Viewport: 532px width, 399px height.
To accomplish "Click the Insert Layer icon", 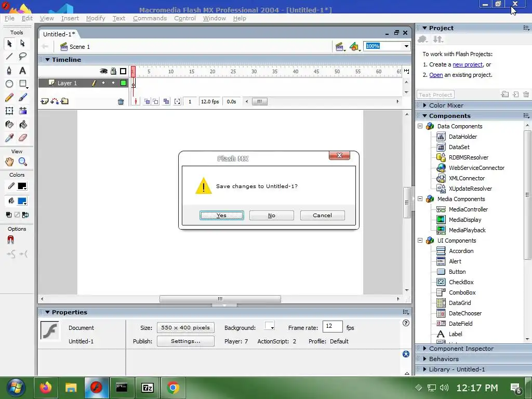I will [45, 101].
